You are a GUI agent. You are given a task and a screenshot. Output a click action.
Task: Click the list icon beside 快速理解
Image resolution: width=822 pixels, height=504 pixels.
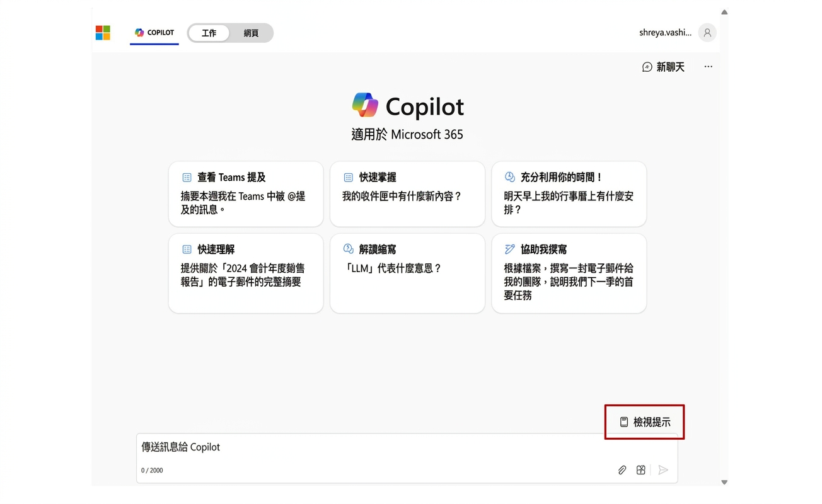point(187,249)
